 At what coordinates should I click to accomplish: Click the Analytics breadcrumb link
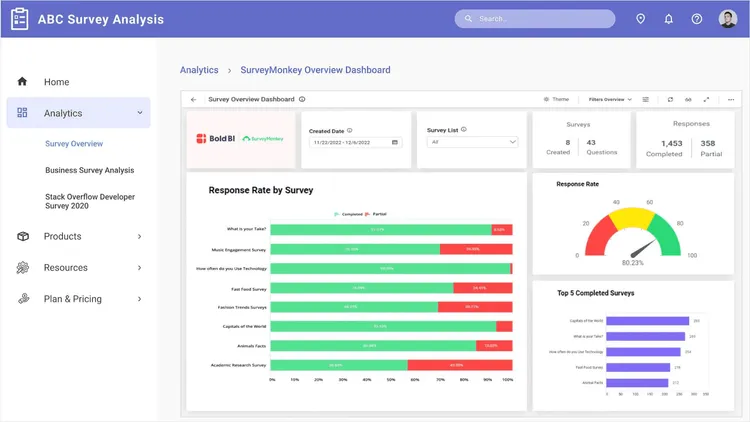pos(199,70)
